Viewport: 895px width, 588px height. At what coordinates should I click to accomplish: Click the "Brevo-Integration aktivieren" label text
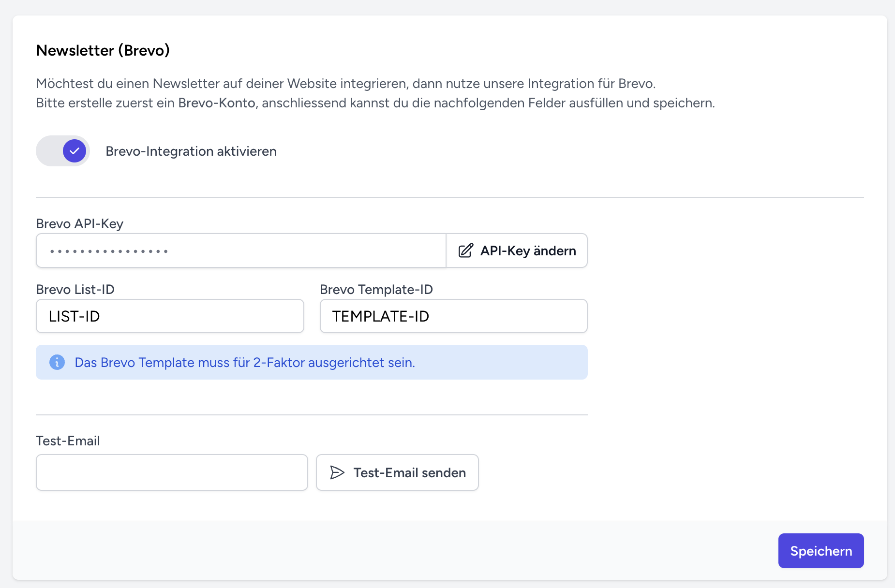[x=191, y=151]
